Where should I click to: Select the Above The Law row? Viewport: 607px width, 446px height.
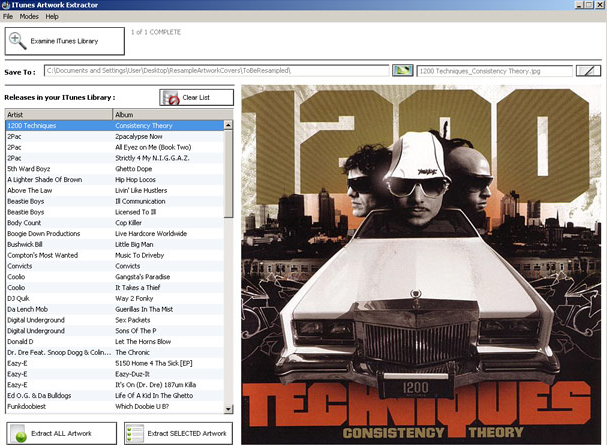[114, 190]
